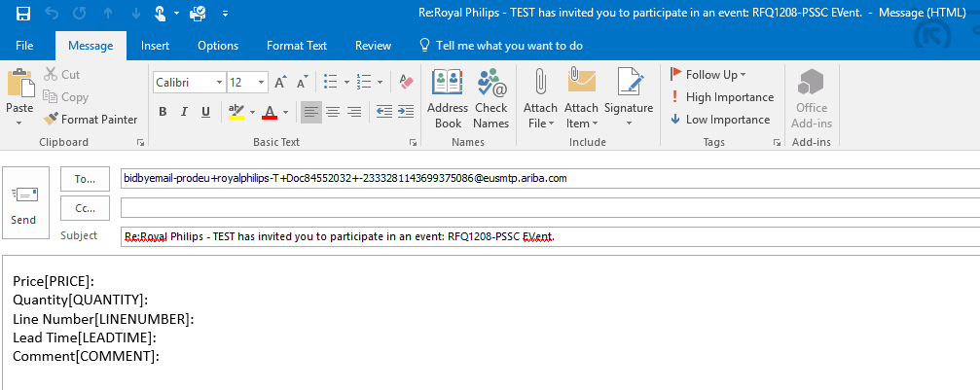
Task: Select the Message tab
Action: pos(91,46)
